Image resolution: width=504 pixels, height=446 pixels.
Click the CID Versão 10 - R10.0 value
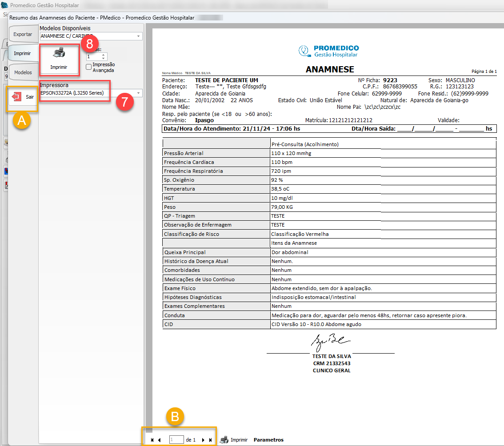pos(316,325)
